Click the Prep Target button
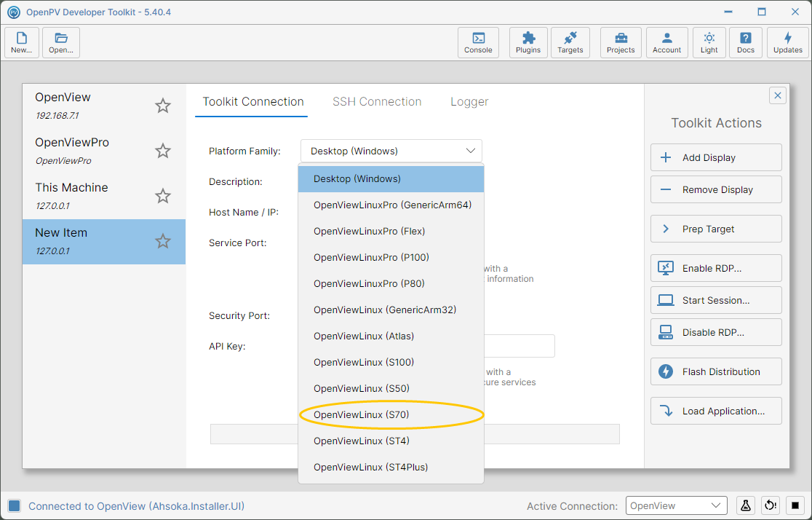Viewport: 812px width, 520px height. [716, 229]
